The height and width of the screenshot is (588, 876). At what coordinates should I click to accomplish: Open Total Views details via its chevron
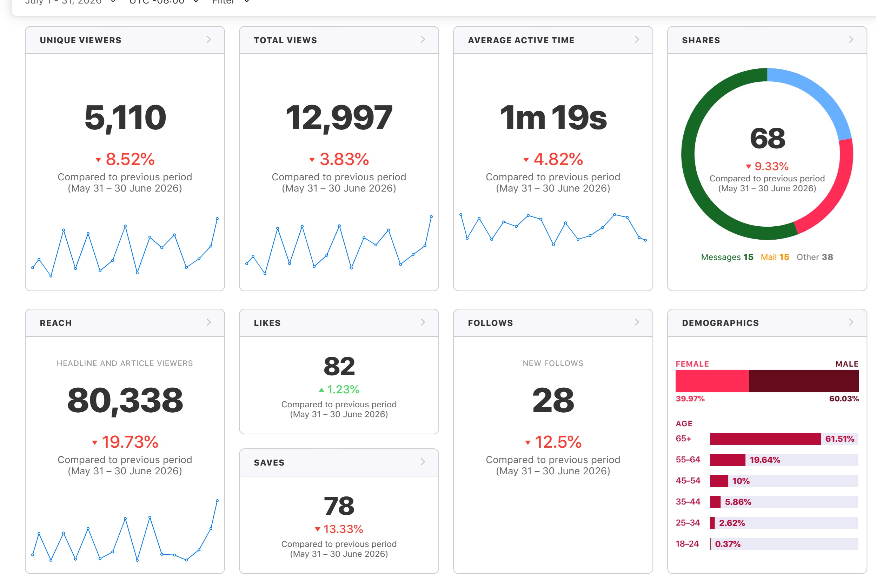pyautogui.click(x=423, y=39)
